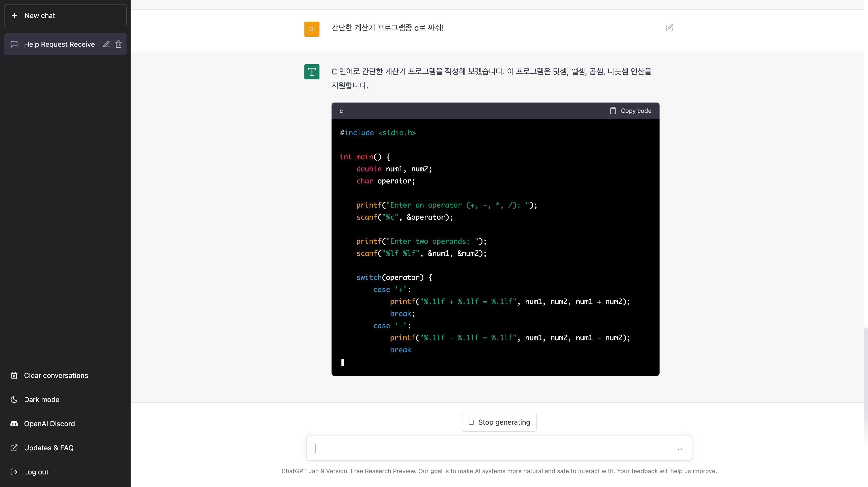868x487 pixels.
Task: Rename conversation with the pencil icon
Action: tap(106, 44)
